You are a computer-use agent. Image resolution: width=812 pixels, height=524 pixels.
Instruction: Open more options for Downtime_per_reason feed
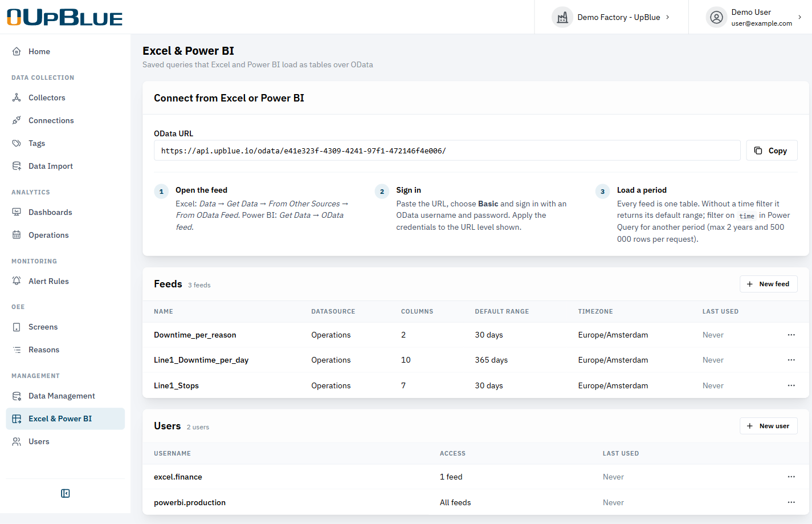(x=791, y=335)
